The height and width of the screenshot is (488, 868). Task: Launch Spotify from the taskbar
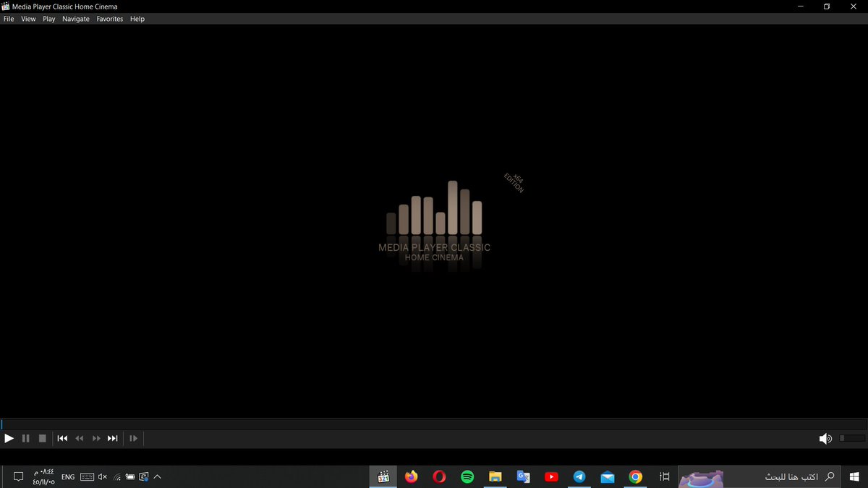tap(467, 476)
